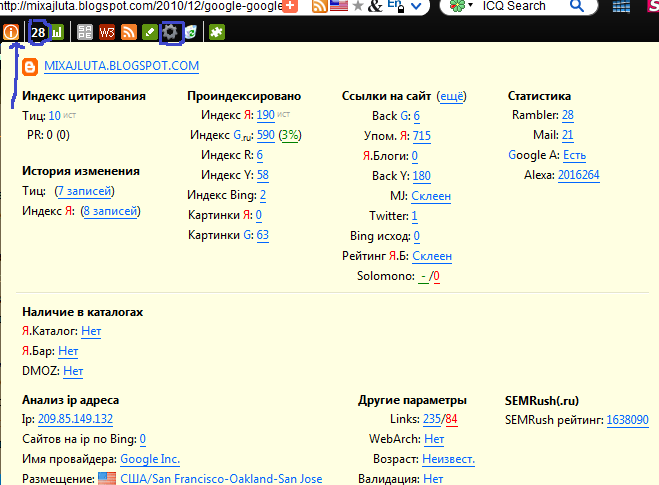Viewport: 659px width, 485px height.
Task: Click Mail statistics value 21
Action: [567, 135]
